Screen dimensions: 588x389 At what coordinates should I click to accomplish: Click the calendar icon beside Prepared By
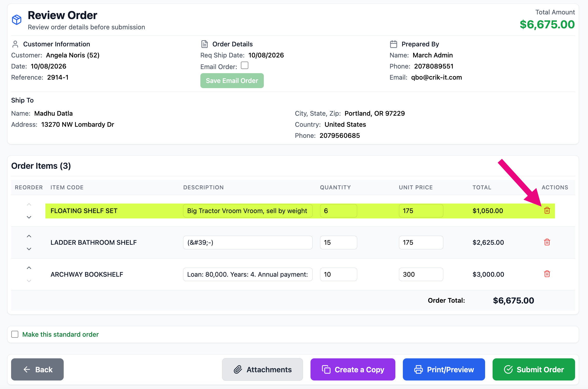(x=394, y=44)
